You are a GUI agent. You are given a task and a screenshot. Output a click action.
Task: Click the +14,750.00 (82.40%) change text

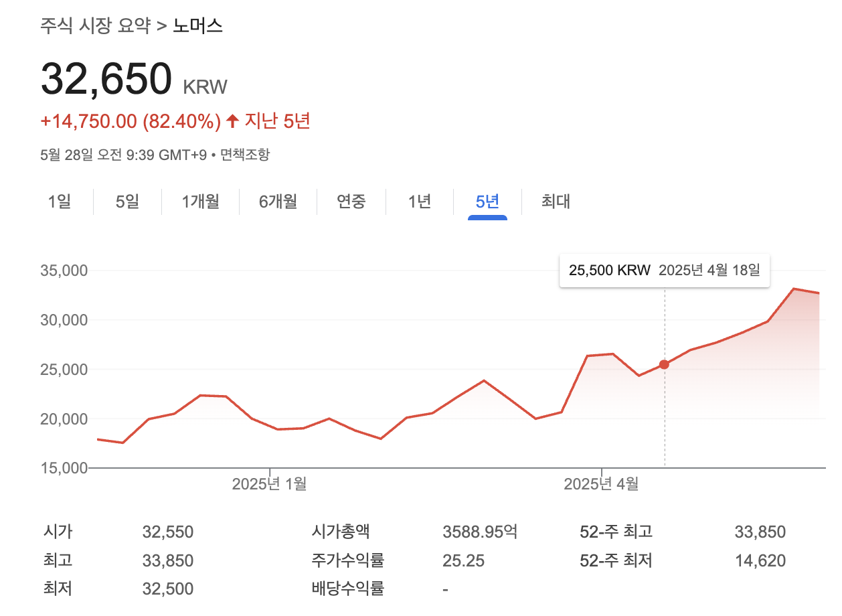tap(131, 121)
